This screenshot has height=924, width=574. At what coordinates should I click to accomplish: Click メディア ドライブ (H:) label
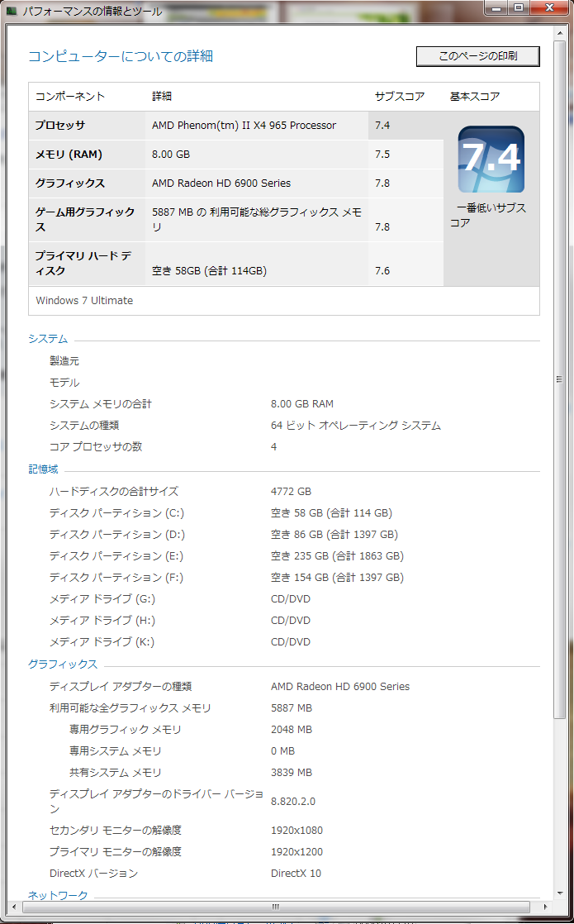point(102,621)
